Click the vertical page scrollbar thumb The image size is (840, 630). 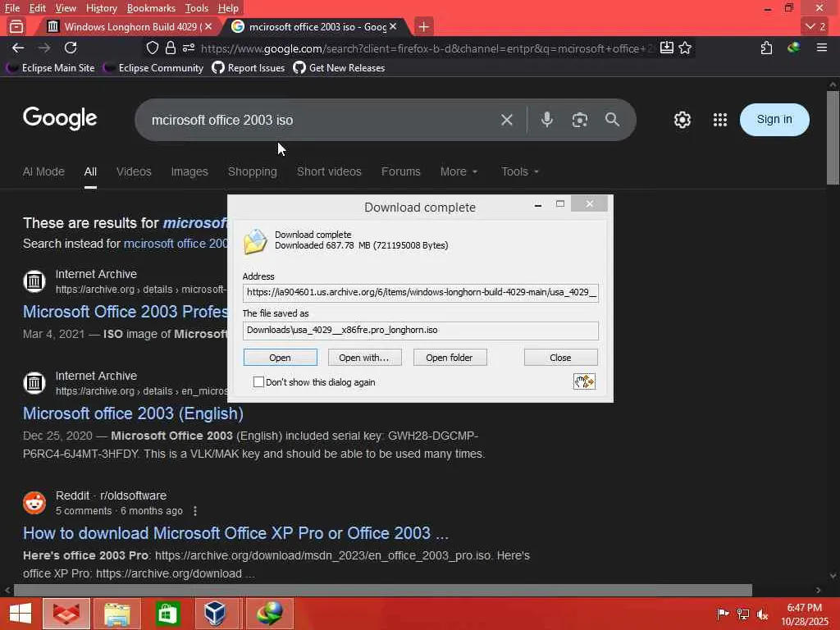pos(833,138)
